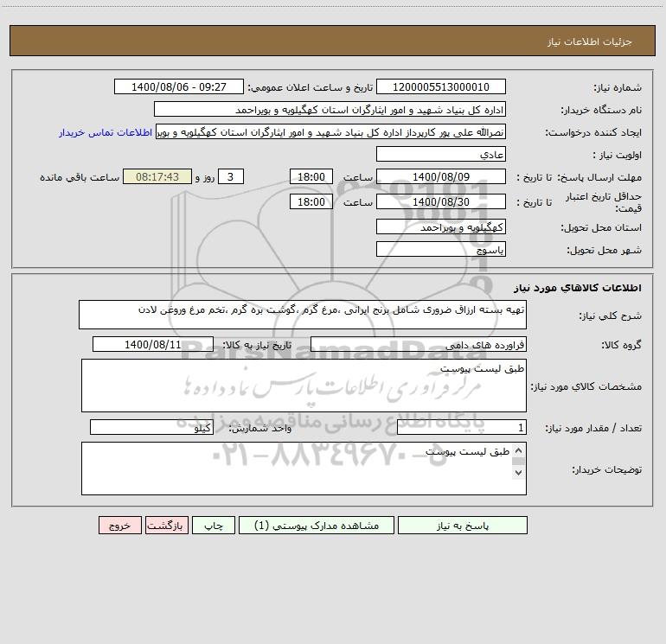Click the تعداد / مقدار مورد نیاز label
Image resolution: width=666 pixels, height=644 pixels.
(x=593, y=428)
